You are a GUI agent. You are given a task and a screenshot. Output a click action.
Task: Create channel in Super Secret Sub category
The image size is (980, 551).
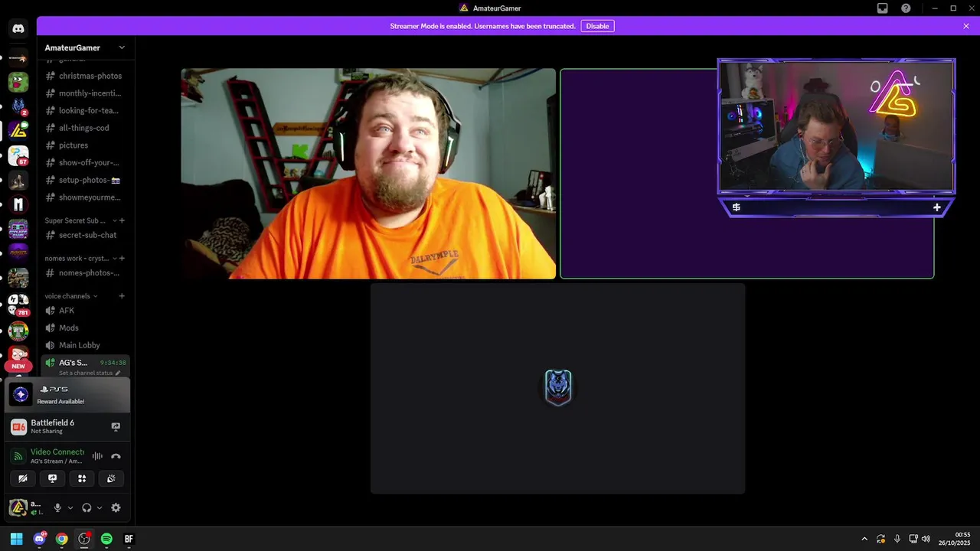(x=122, y=220)
